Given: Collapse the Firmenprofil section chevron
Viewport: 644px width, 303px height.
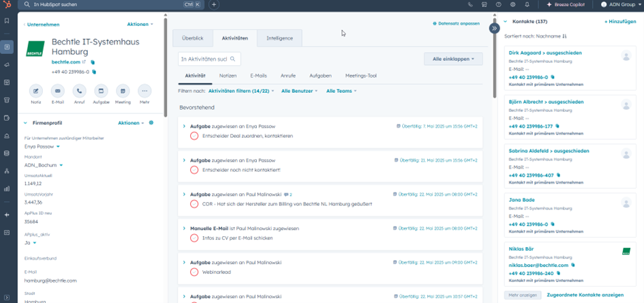Looking at the screenshot, I should 25,123.
